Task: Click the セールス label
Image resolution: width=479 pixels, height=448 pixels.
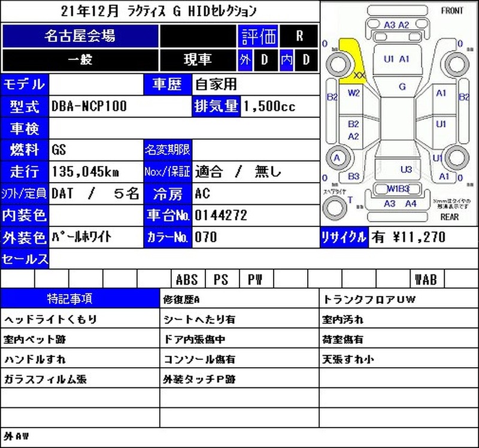Action: tap(25, 259)
